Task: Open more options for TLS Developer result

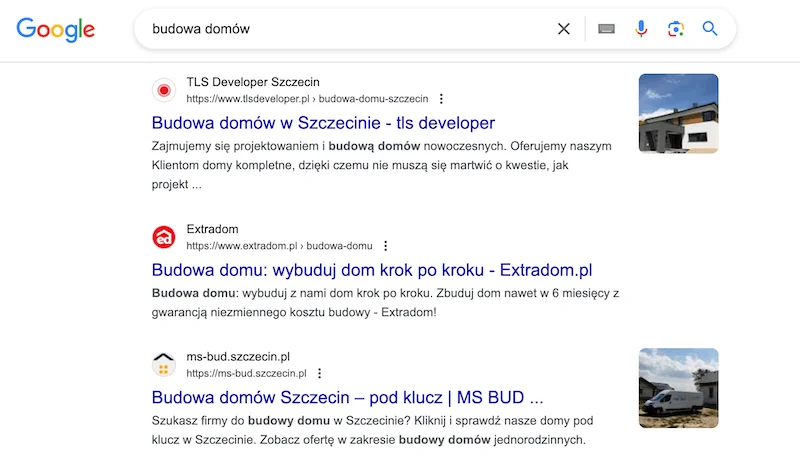Action: coord(441,99)
